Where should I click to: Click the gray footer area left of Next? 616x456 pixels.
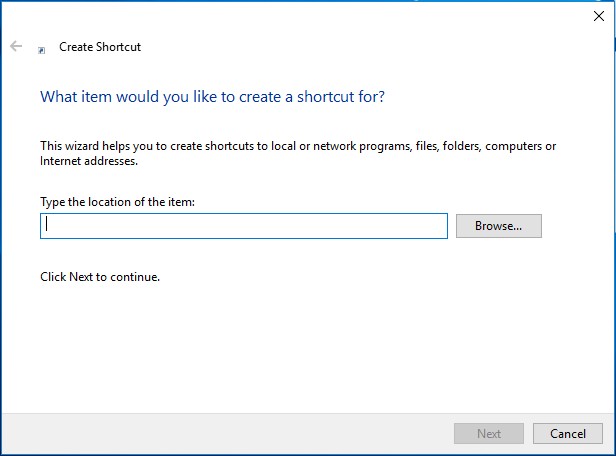(x=220, y=433)
